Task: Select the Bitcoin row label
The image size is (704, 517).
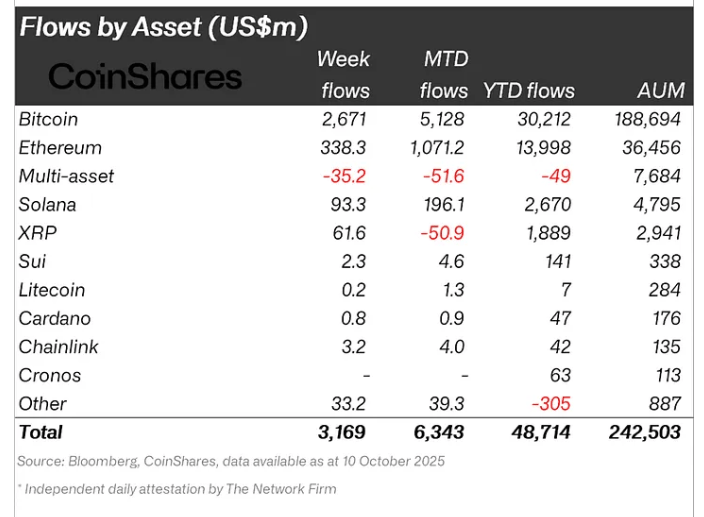Action: pos(48,119)
